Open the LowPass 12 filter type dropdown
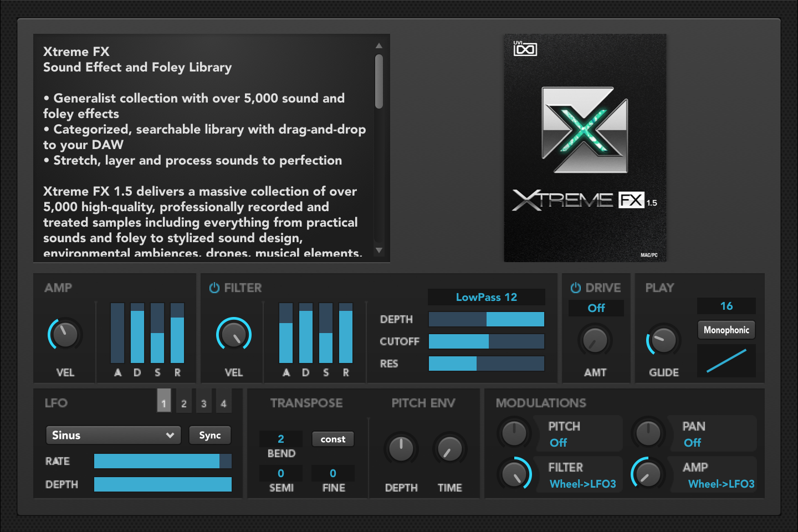The image size is (798, 532). pyautogui.click(x=486, y=297)
